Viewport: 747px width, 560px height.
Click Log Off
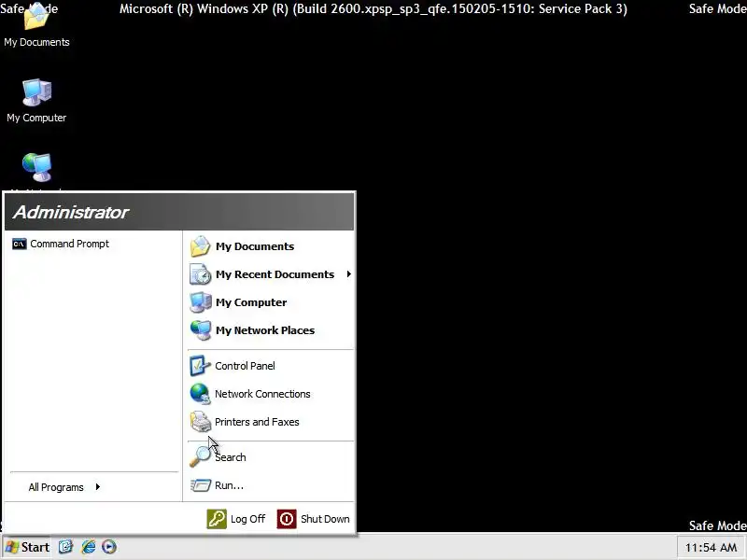pos(236,519)
